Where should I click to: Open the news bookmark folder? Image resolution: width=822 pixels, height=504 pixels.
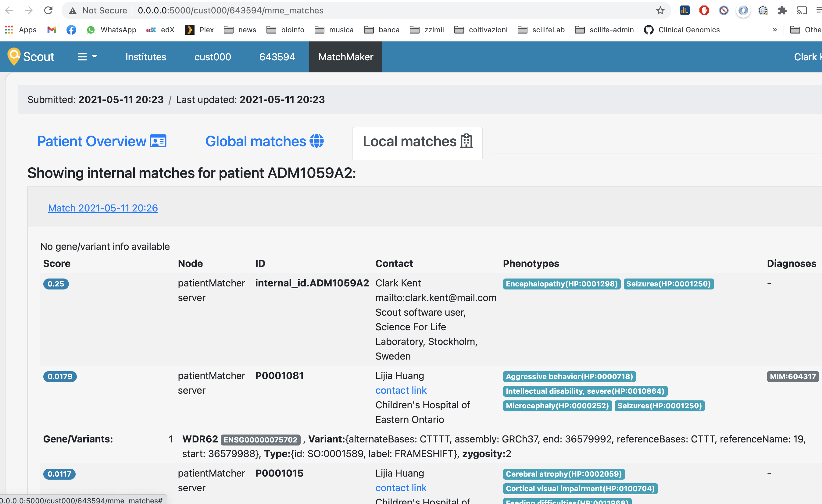pyautogui.click(x=240, y=30)
